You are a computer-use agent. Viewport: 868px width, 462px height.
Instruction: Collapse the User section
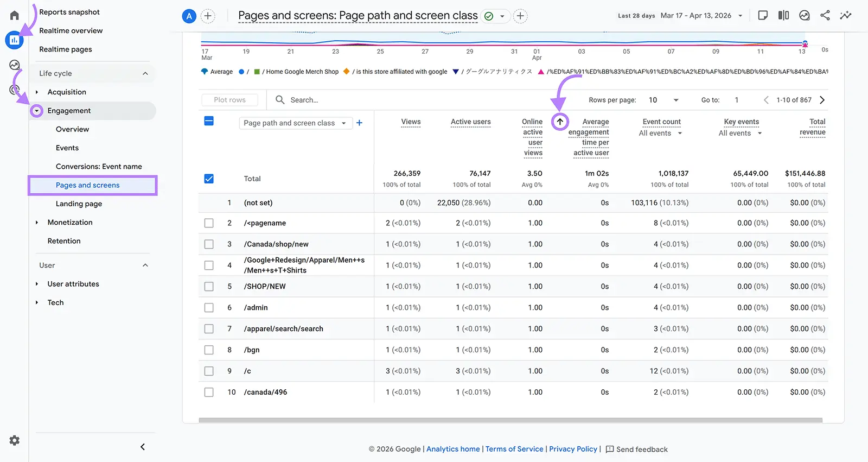coord(145,265)
